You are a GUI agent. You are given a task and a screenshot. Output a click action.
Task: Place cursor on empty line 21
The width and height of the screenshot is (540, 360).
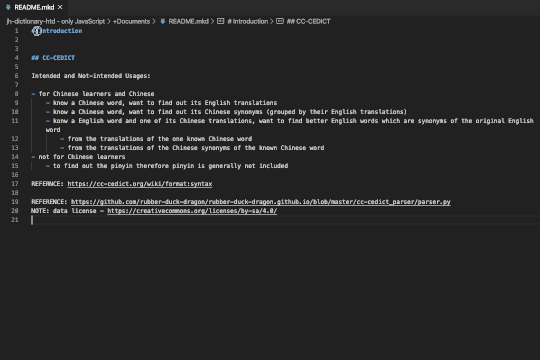point(285,220)
